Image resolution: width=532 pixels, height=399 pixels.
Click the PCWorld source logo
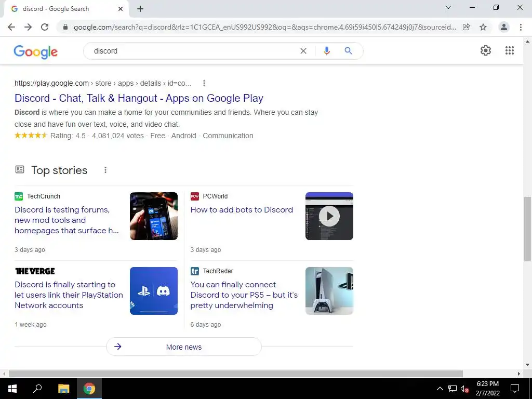click(x=195, y=196)
